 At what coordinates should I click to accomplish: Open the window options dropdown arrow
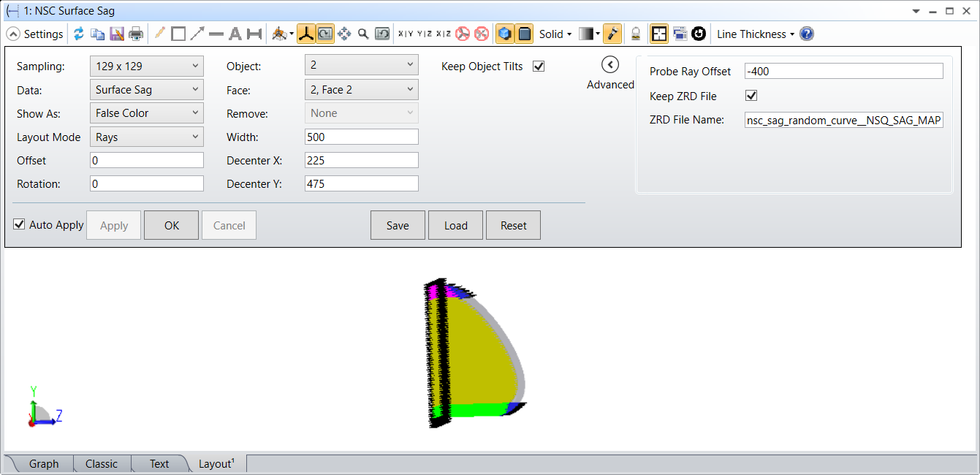pos(916,11)
